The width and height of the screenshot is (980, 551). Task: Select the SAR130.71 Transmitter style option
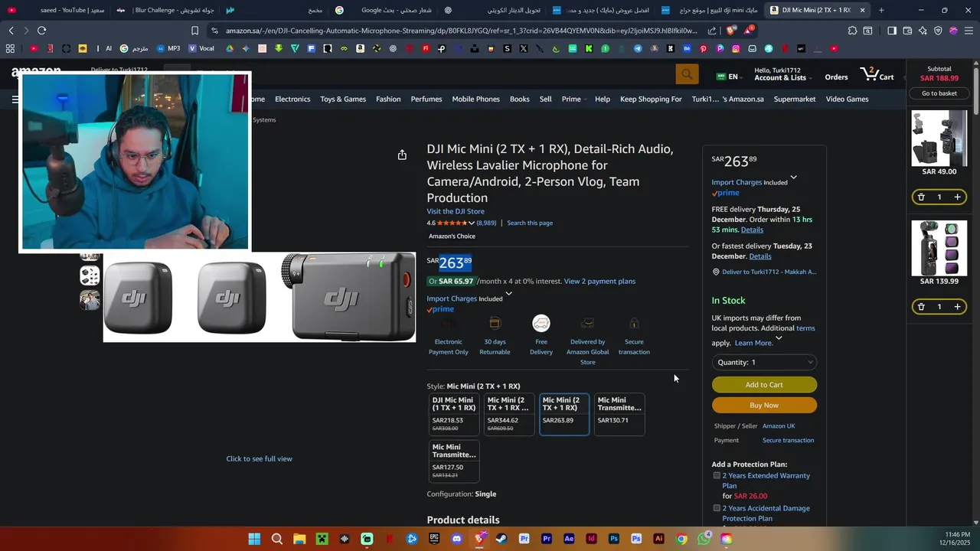619,414
